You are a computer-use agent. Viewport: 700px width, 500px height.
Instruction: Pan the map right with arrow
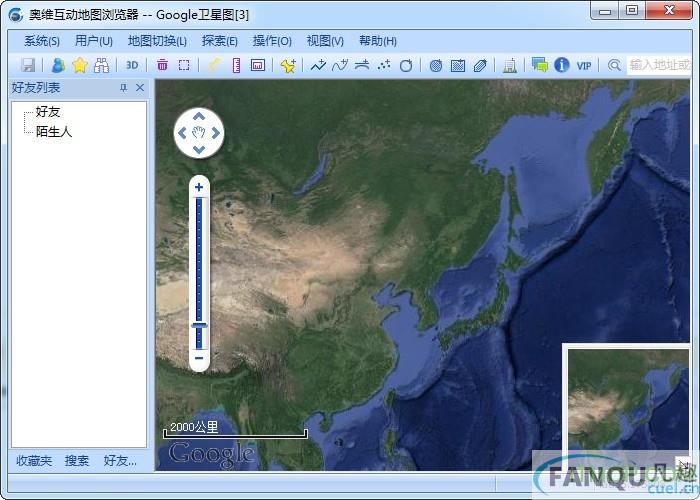pos(216,133)
